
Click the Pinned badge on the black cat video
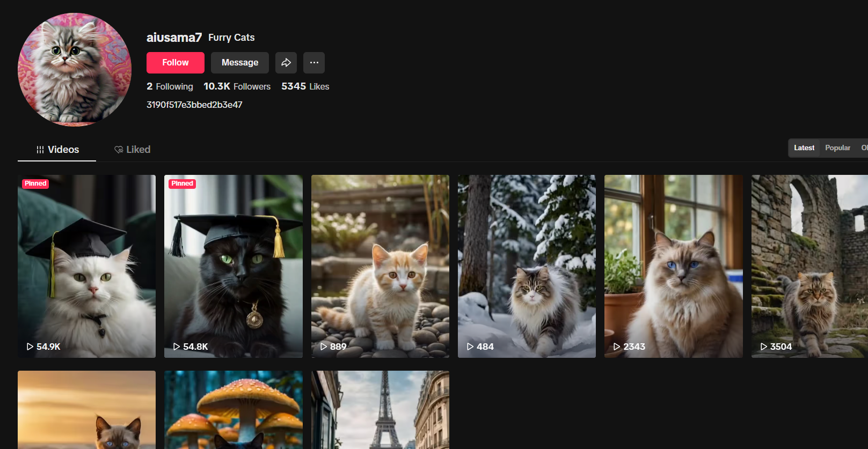(x=182, y=183)
